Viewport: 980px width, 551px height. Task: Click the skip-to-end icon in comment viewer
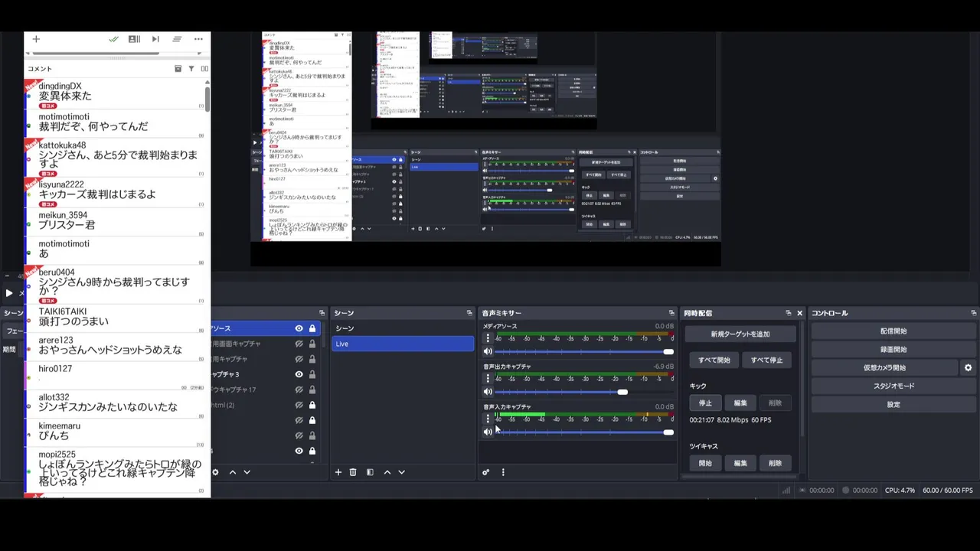point(155,39)
